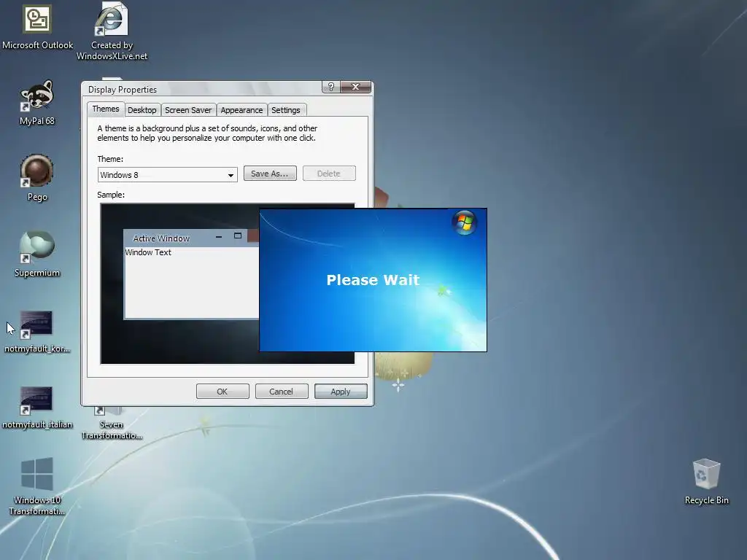747x560 pixels.
Task: Close the Display Properties dialog
Action: coord(355,87)
